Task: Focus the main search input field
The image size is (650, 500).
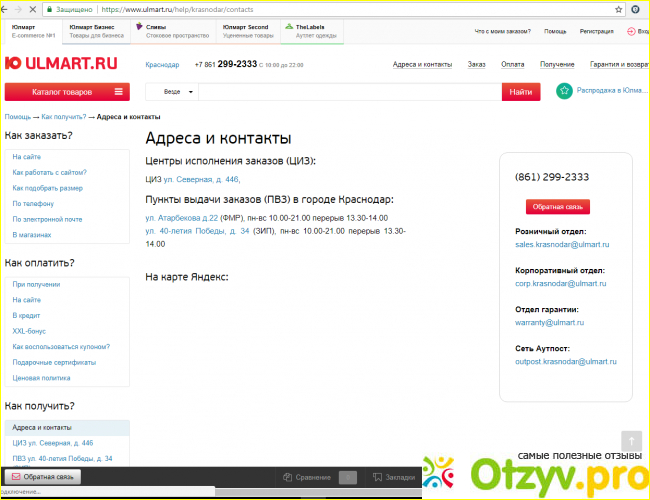Action: tap(350, 92)
